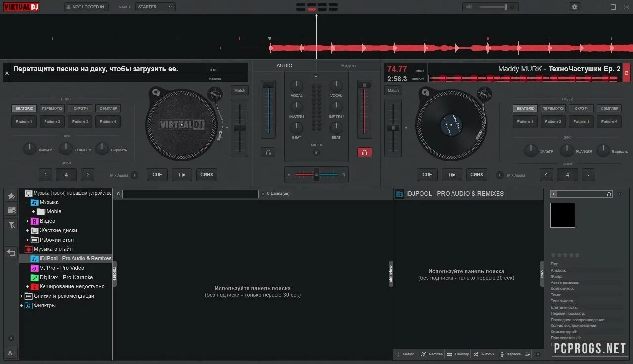The height and width of the screenshot is (364, 633).
Task: Expand the Списки и рекомендации node
Action: click(x=22, y=296)
